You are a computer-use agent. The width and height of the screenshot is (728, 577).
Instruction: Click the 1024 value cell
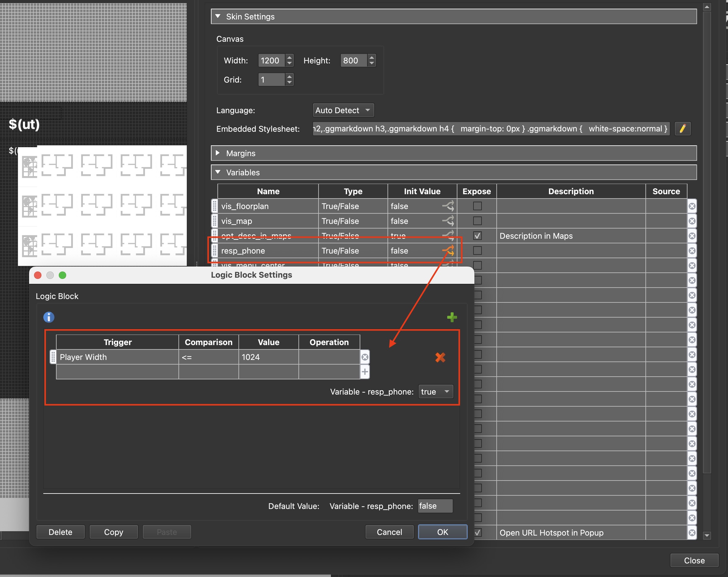268,357
